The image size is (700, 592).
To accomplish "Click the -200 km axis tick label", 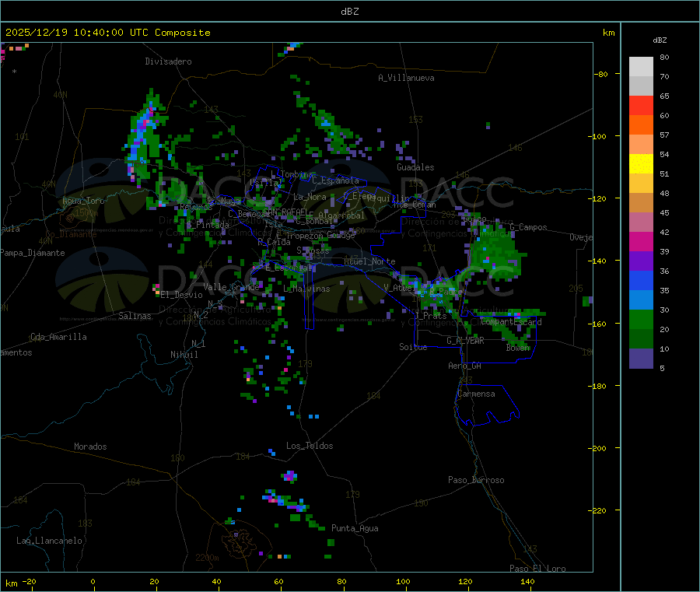I will coord(597,448).
